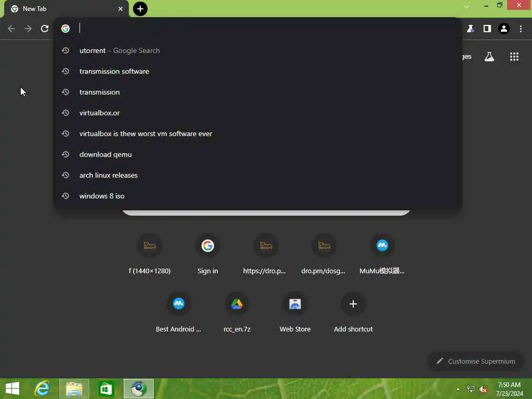The image size is (532, 399).
Task: Select the transmission software suggestion
Action: pos(258,71)
